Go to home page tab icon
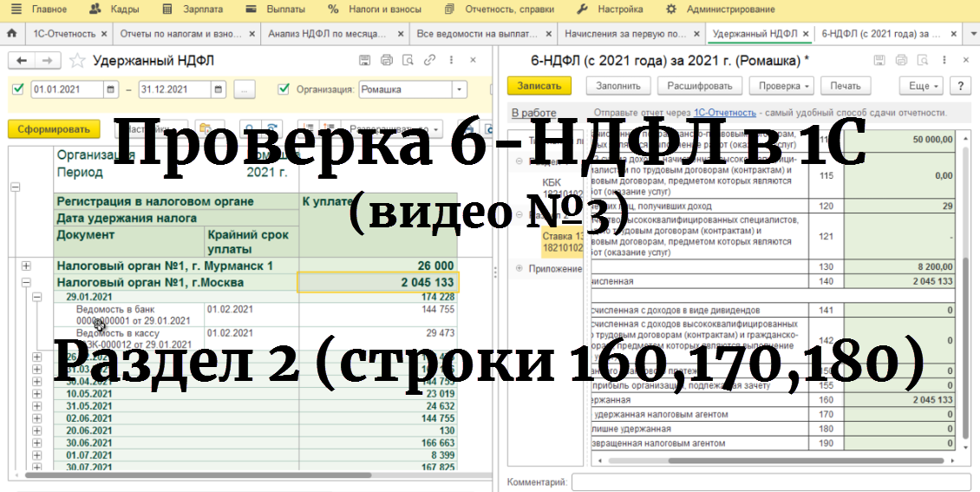This screenshot has width=980, height=492. click(x=12, y=34)
